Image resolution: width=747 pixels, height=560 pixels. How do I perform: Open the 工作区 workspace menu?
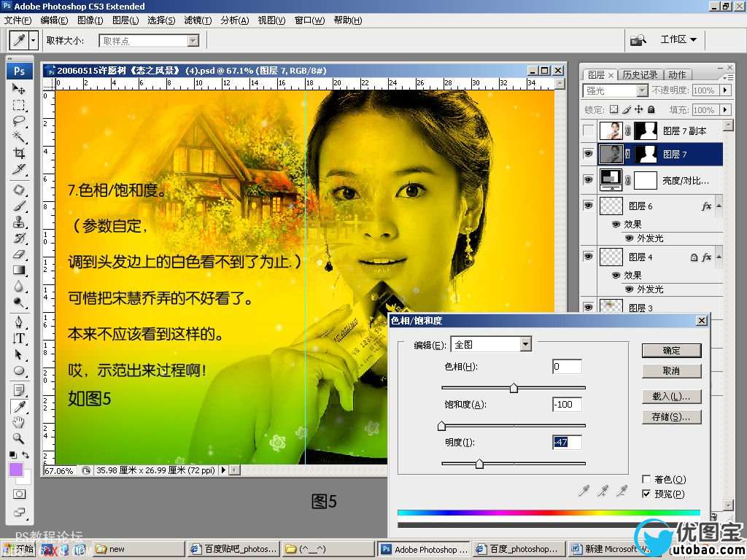click(x=678, y=39)
